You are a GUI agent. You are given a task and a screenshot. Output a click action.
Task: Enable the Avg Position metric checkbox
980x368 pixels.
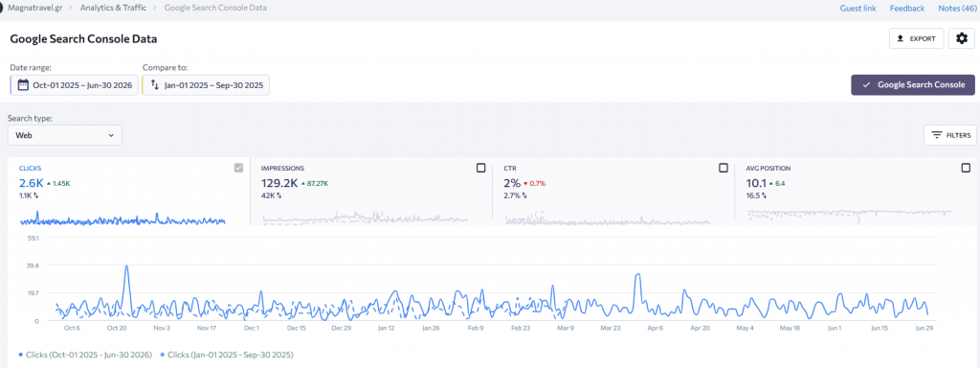[966, 168]
